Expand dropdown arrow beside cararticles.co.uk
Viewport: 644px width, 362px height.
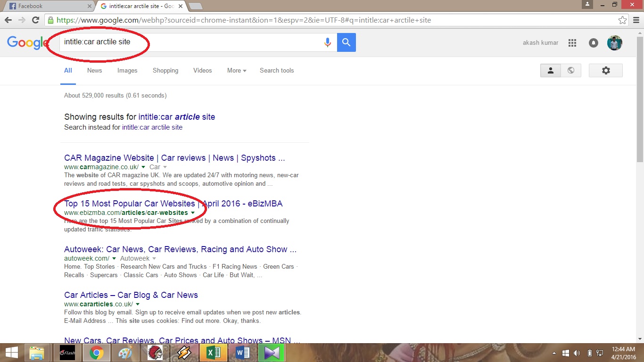tap(138, 304)
